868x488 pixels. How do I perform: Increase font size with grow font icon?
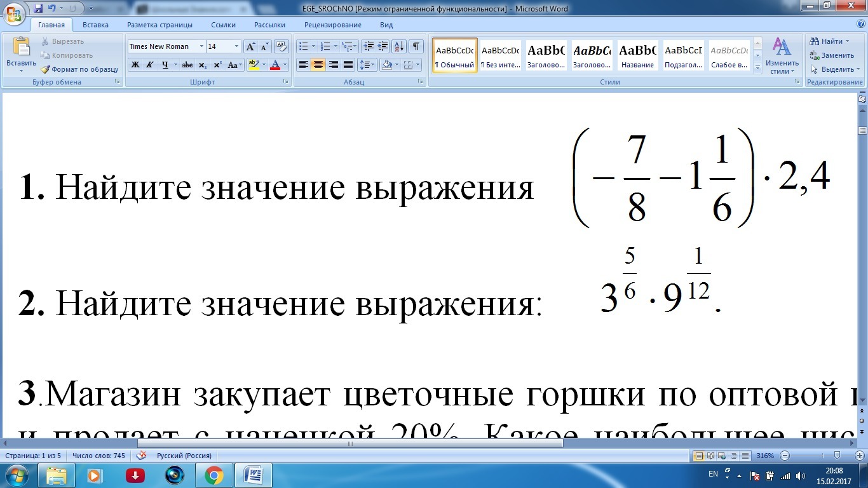pyautogui.click(x=250, y=46)
